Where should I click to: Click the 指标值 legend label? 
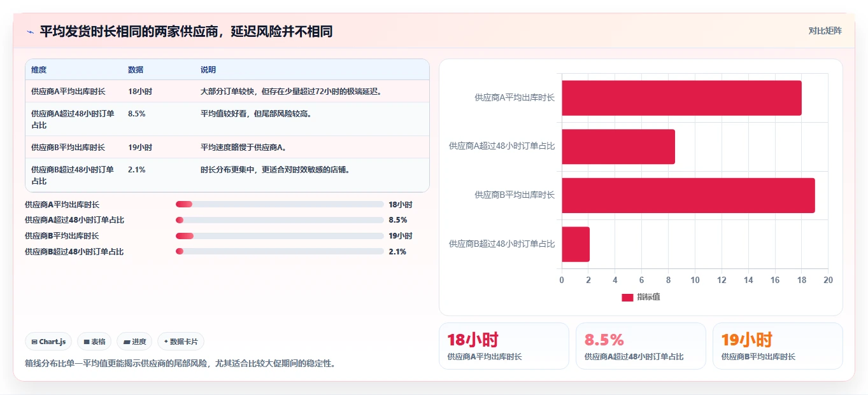(x=648, y=297)
